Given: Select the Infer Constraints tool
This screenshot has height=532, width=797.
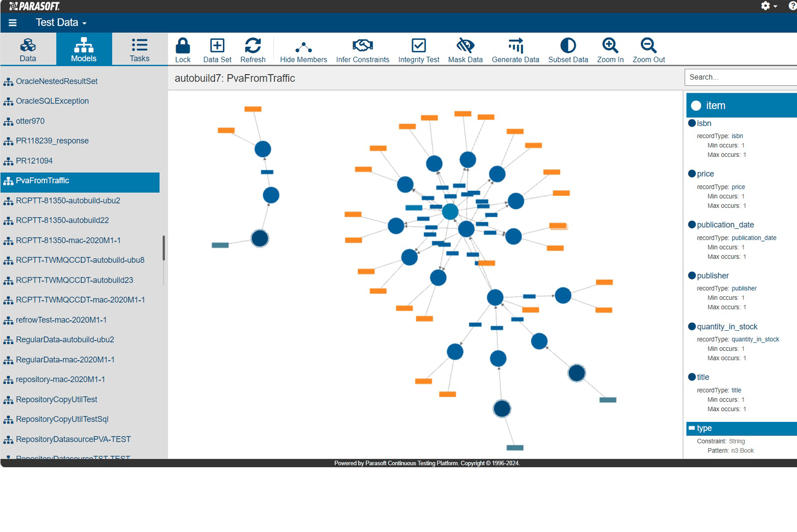Looking at the screenshot, I should pyautogui.click(x=363, y=49).
